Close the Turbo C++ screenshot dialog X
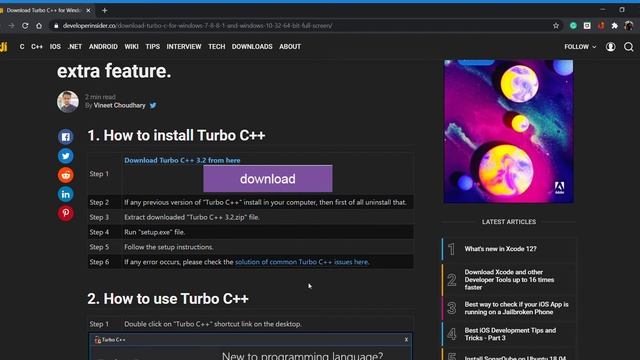 (406, 340)
